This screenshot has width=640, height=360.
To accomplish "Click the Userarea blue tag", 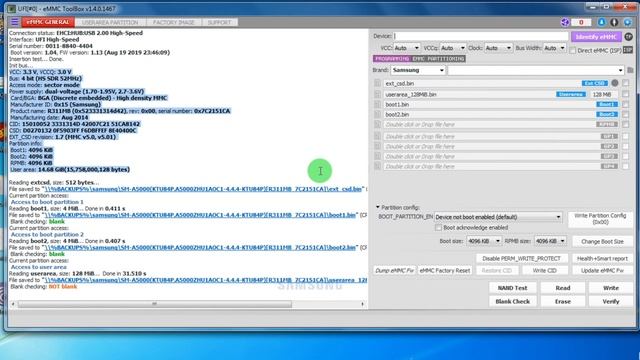I will pyautogui.click(x=571, y=94).
